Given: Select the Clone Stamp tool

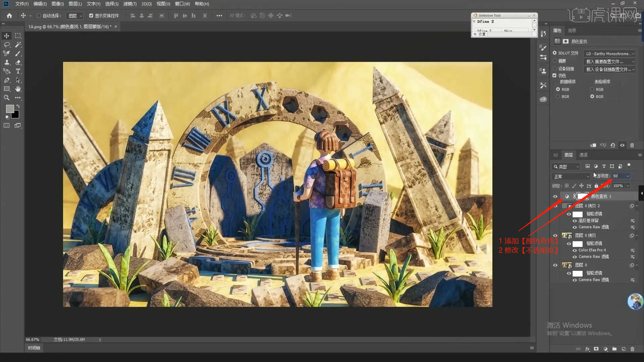Looking at the screenshot, I should tap(6, 62).
